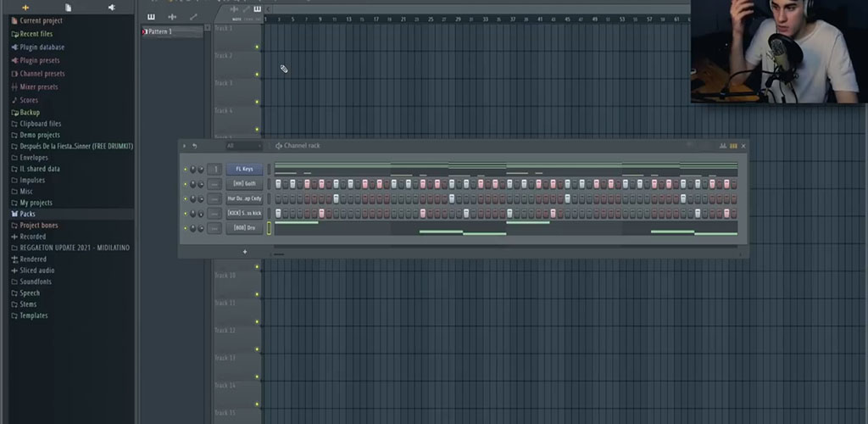868x424 pixels.
Task: Open the FL Keys channel button
Action: point(244,169)
